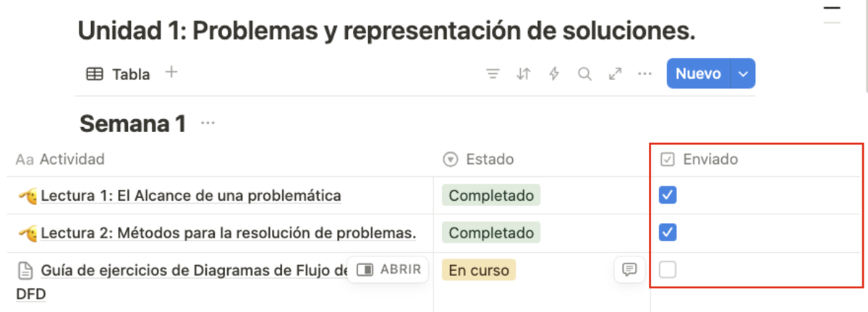Viewport: 868px width, 312px height.
Task: Click the sort arrows icon
Action: click(524, 74)
